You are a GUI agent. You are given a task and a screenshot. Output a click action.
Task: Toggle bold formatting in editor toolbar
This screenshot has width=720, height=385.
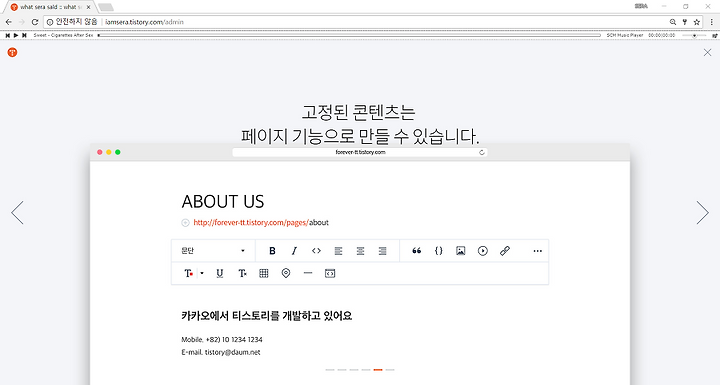(x=272, y=251)
